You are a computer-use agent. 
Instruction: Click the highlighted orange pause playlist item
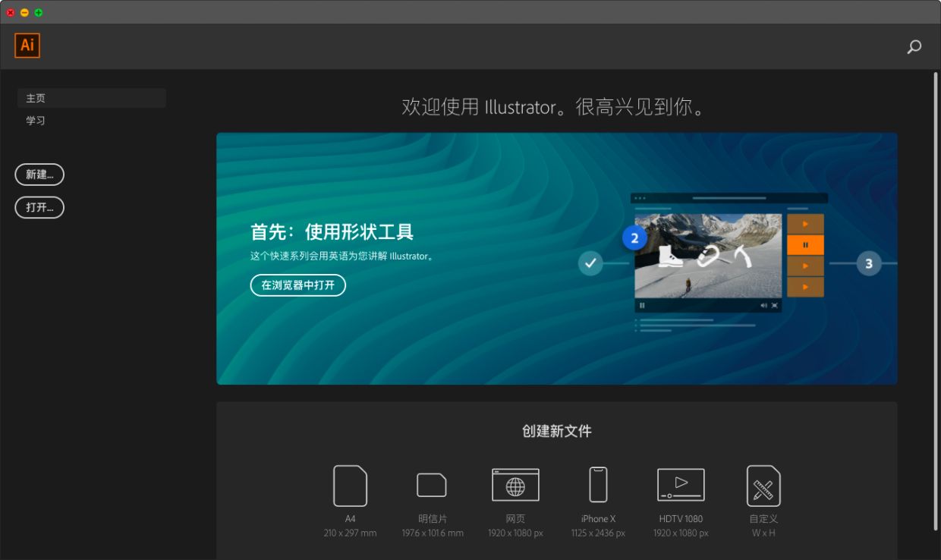point(805,245)
